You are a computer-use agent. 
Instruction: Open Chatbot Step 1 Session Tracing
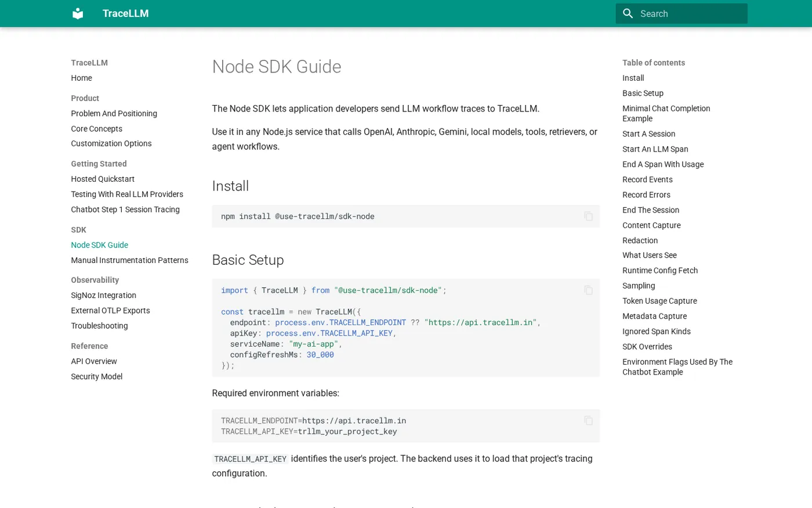click(125, 209)
